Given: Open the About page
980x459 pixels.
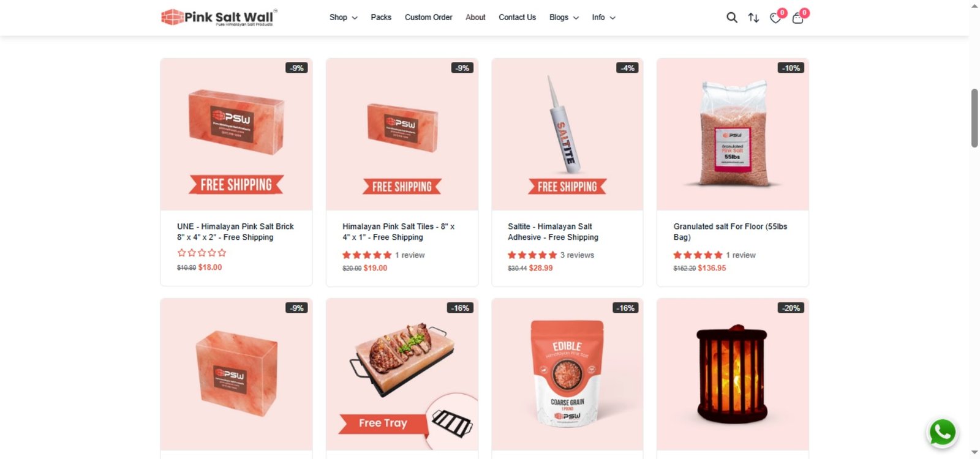Looking at the screenshot, I should click(475, 17).
